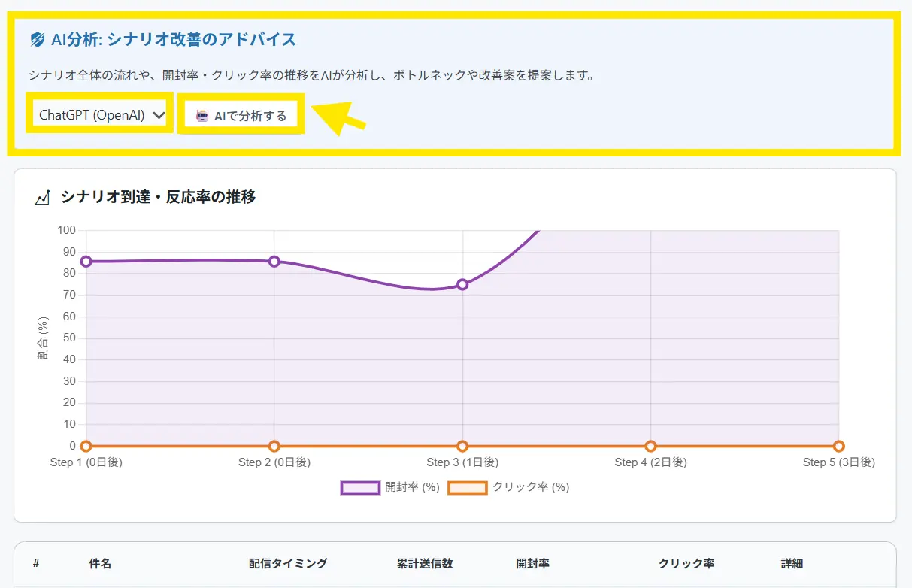
Task: Select the purple open-rate point at Step 1
Action: point(86,262)
